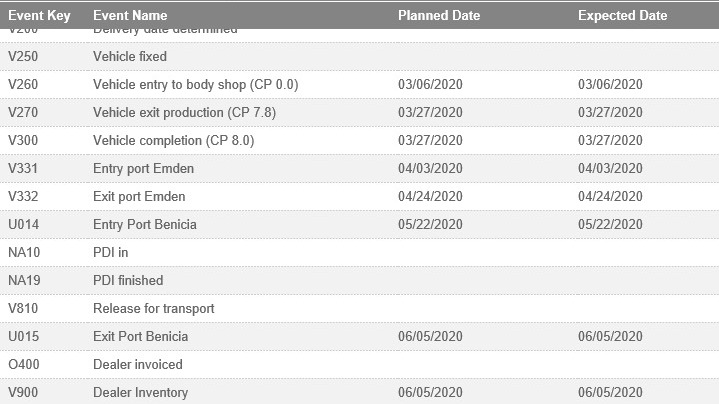
Task: Select Vehicle exit production (CP 7.8) row
Action: [184, 113]
